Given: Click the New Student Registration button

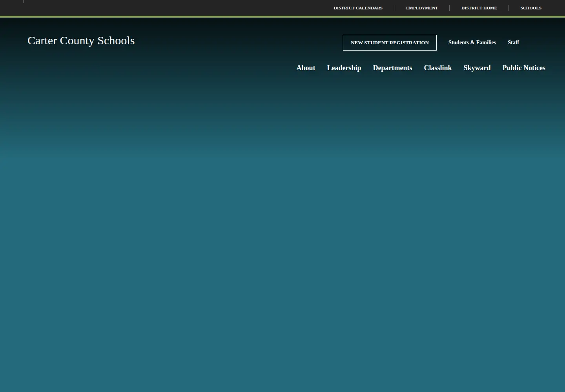Looking at the screenshot, I should pos(390,43).
